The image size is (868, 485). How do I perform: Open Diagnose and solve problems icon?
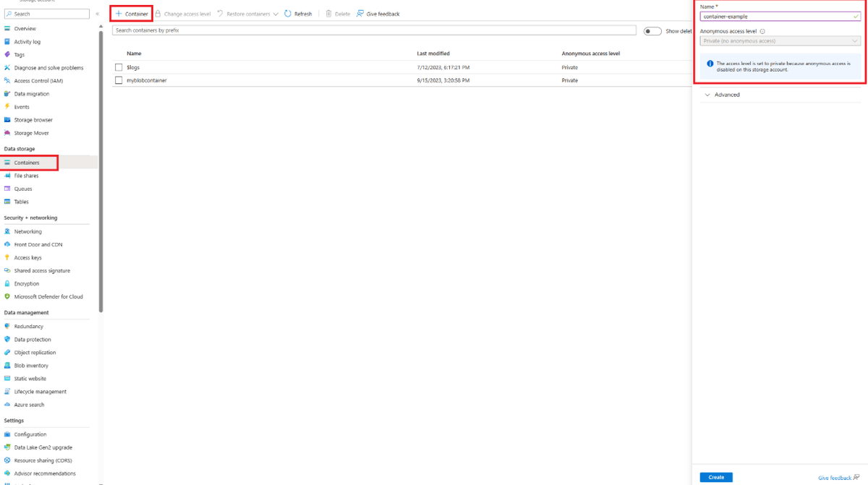click(7, 68)
